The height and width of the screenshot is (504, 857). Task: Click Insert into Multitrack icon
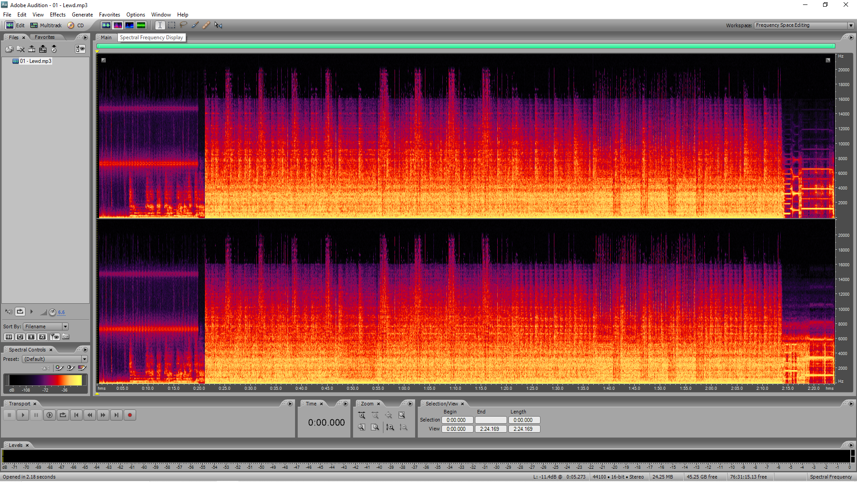click(x=43, y=49)
